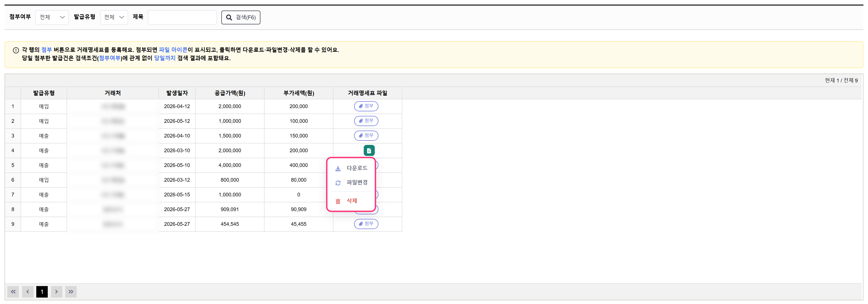This screenshot has height=304, width=868.
Task: Click the 거래처 column header
Action: point(113,93)
